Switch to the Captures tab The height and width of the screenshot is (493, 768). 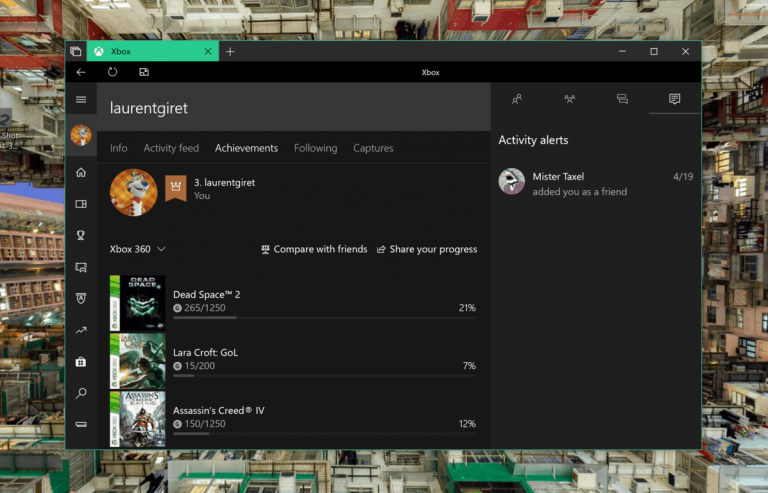(x=373, y=148)
